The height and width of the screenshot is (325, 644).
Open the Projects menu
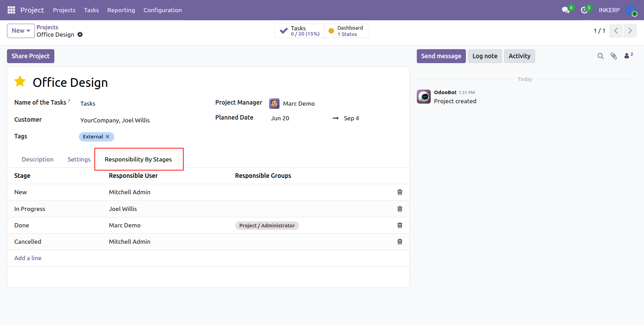coord(64,10)
